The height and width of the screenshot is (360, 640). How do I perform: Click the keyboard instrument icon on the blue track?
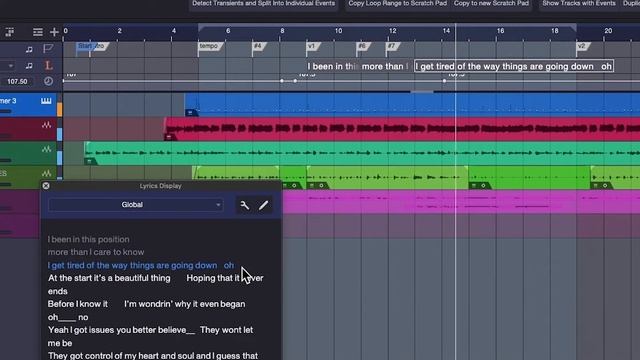tap(46, 101)
